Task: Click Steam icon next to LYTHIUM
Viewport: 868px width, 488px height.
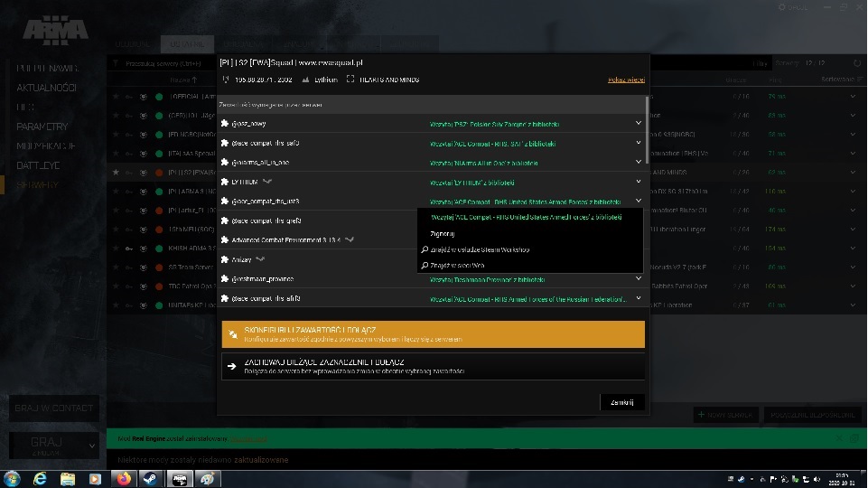Action: (x=267, y=182)
